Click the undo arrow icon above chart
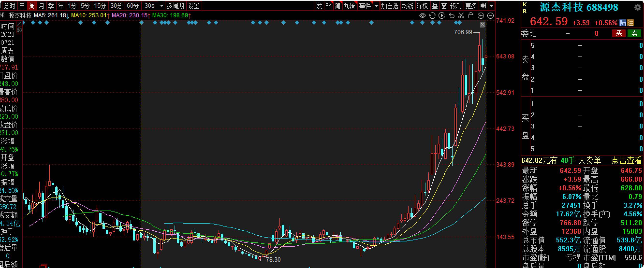 [x=452, y=16]
